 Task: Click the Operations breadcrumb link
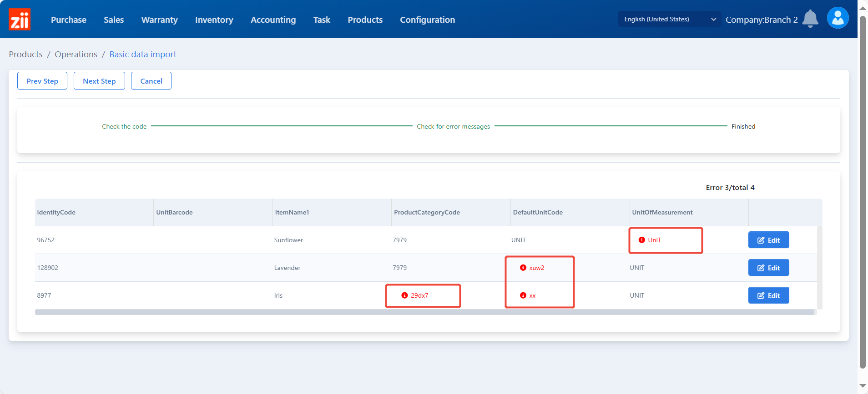76,54
